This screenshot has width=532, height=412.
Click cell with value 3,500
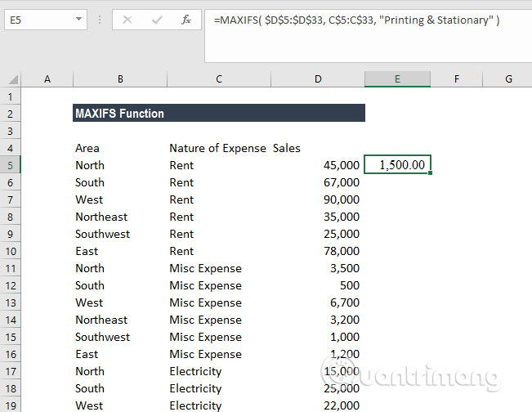click(318, 268)
